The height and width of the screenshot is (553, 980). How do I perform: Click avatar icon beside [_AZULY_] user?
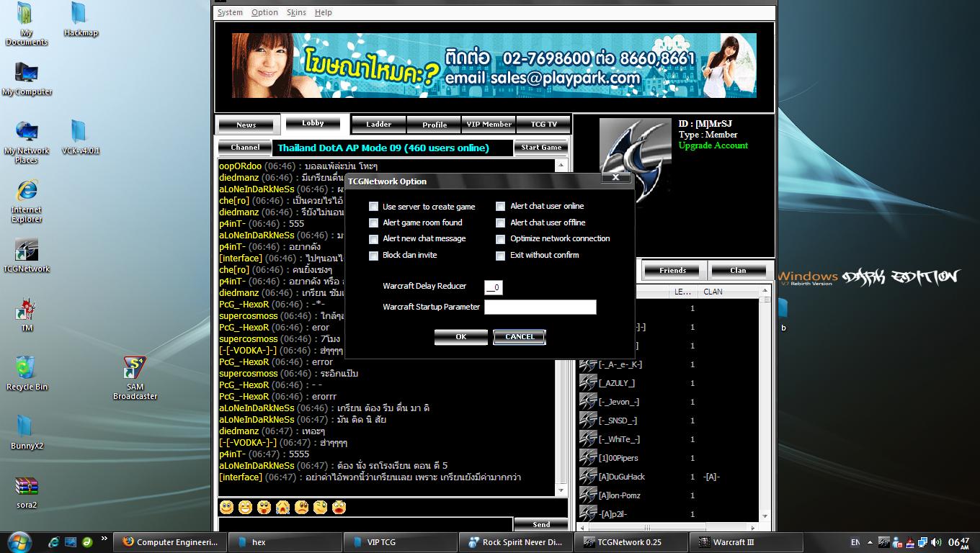tap(588, 383)
